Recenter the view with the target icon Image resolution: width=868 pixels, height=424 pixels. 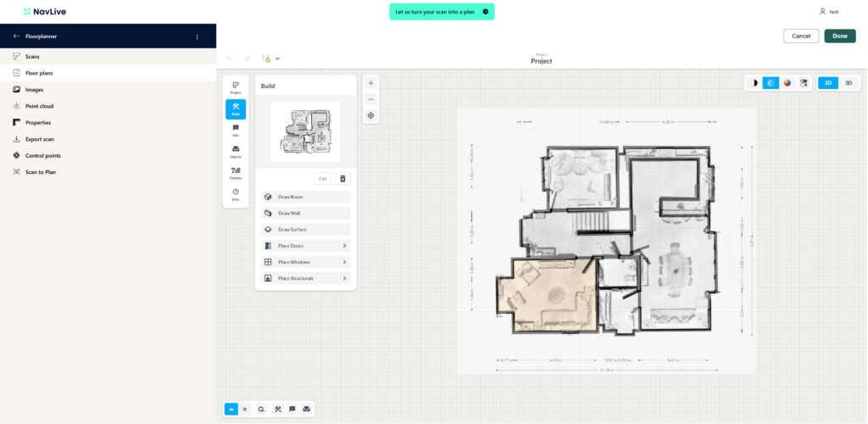pos(370,115)
